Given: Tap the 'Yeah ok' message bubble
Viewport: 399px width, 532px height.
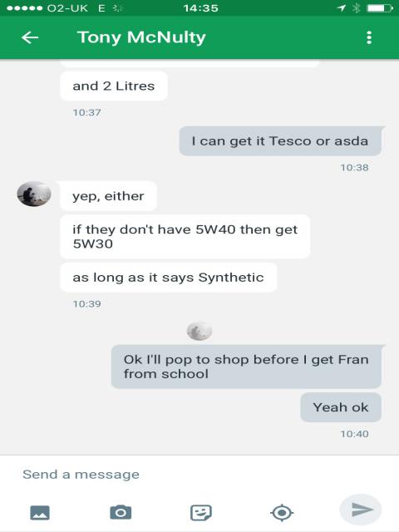Looking at the screenshot, I should click(341, 407).
